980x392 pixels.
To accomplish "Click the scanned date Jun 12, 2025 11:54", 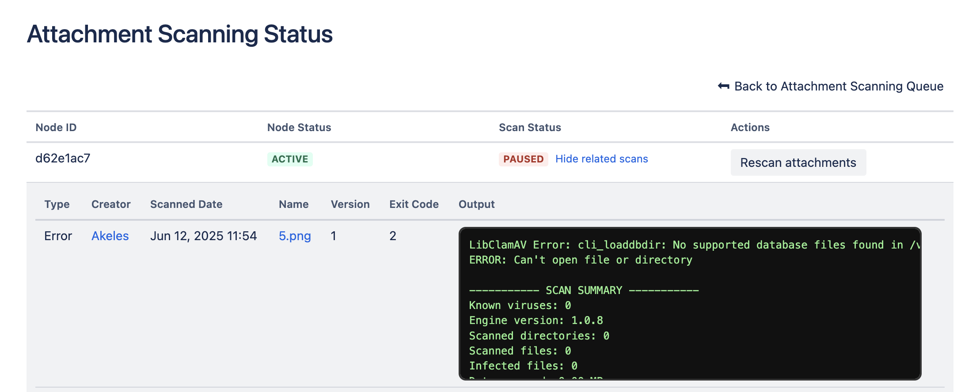I will [203, 236].
